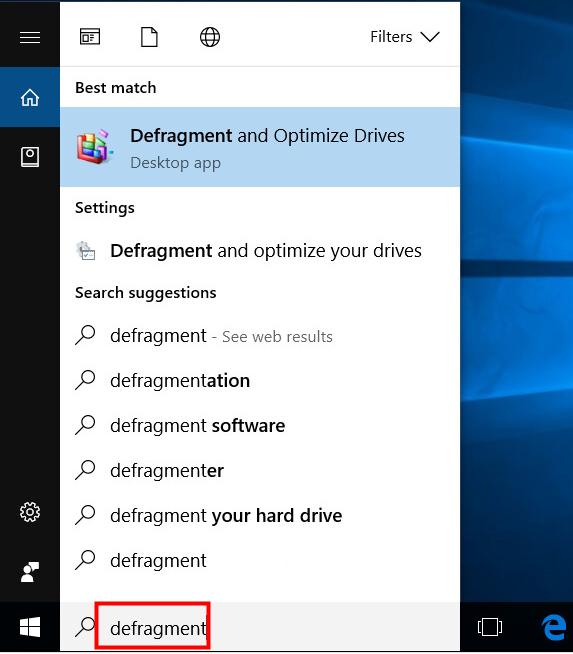Choose the defragmentation search suggestion
The width and height of the screenshot is (573, 654).
[260, 381]
